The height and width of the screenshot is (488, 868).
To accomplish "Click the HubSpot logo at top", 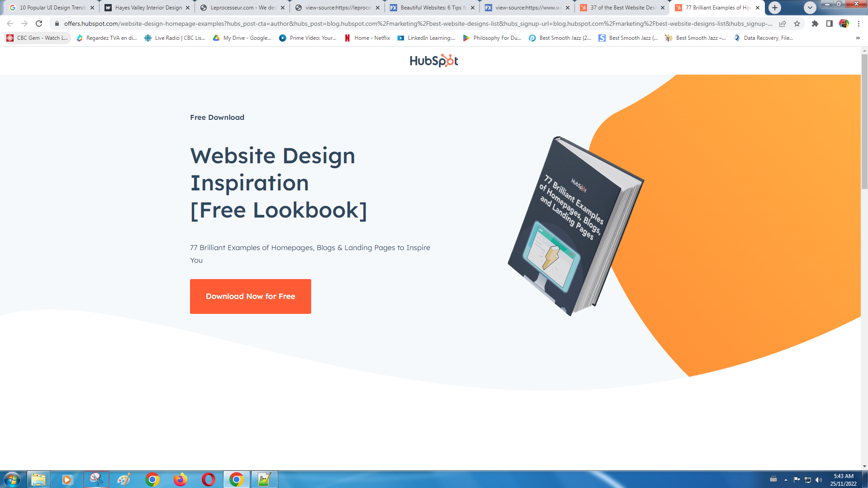I will (433, 61).
